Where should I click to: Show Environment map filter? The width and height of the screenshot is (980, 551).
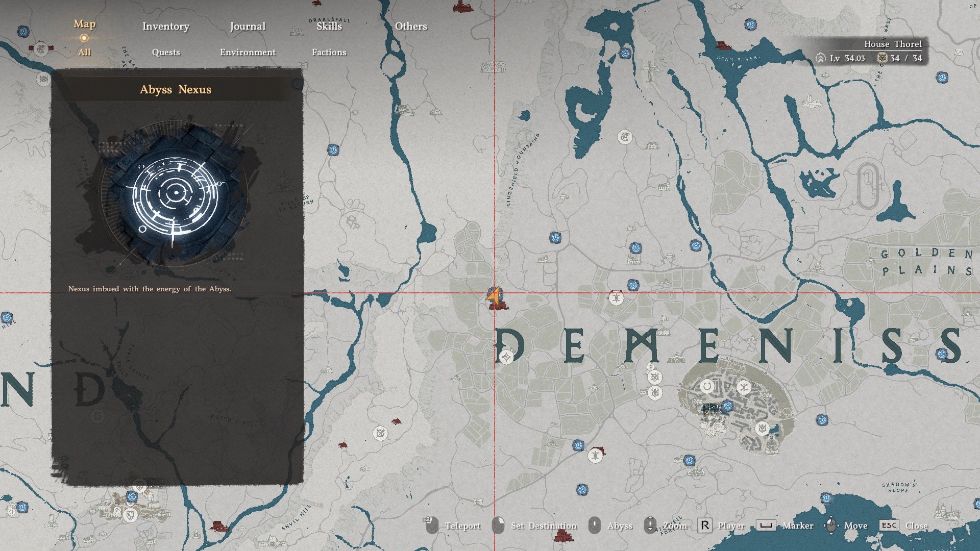tap(248, 52)
